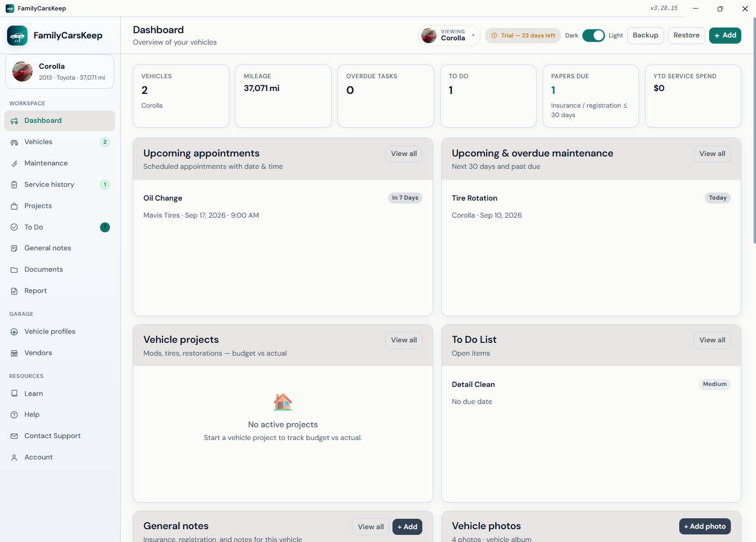Click the General notes icon
The image size is (756, 542).
click(x=14, y=248)
